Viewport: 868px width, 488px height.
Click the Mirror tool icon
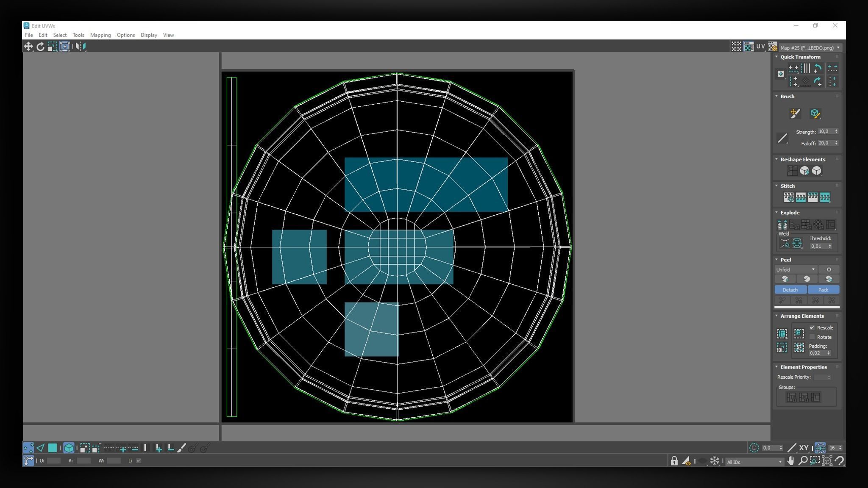[x=81, y=47]
